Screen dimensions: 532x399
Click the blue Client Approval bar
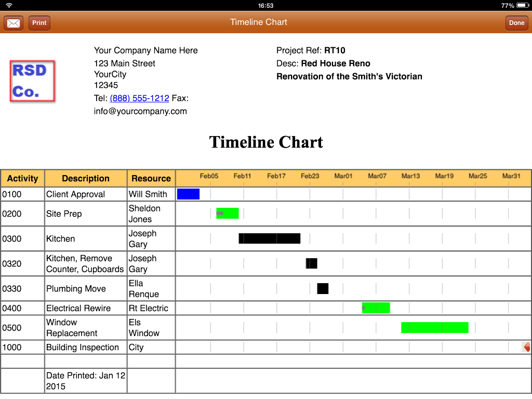point(188,194)
